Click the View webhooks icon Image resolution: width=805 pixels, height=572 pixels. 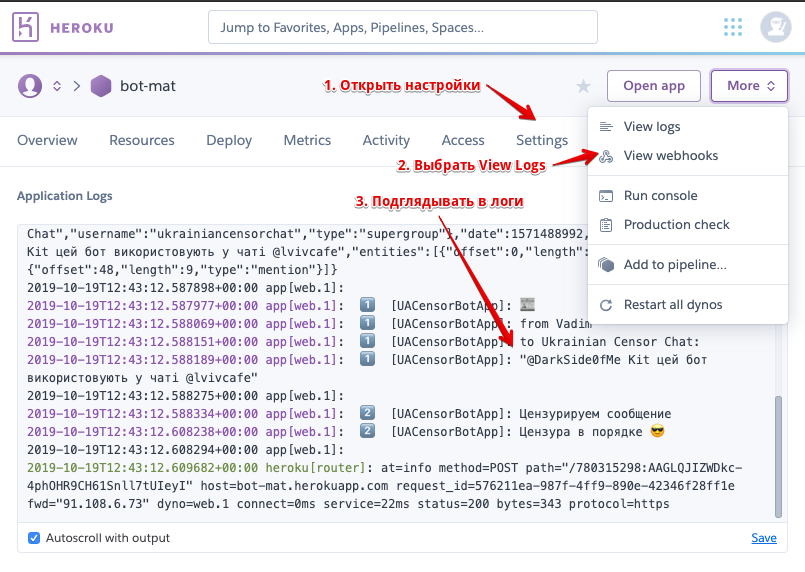point(606,156)
